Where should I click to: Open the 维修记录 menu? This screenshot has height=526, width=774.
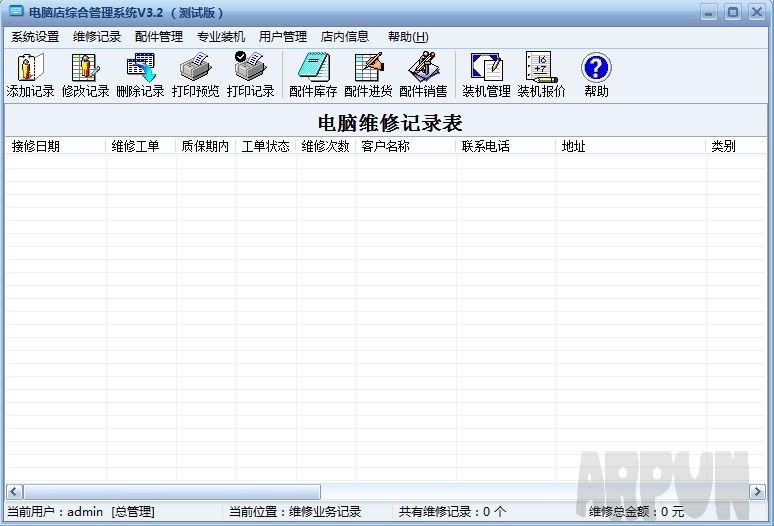coord(97,37)
